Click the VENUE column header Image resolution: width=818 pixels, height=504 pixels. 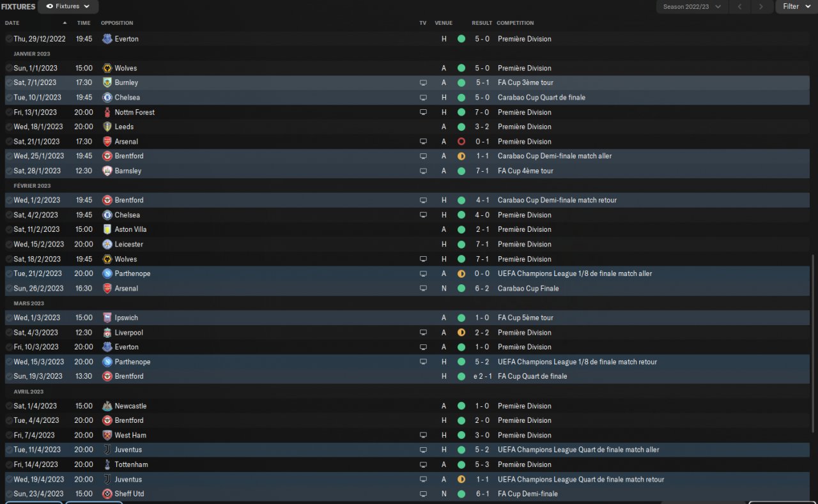(x=444, y=23)
